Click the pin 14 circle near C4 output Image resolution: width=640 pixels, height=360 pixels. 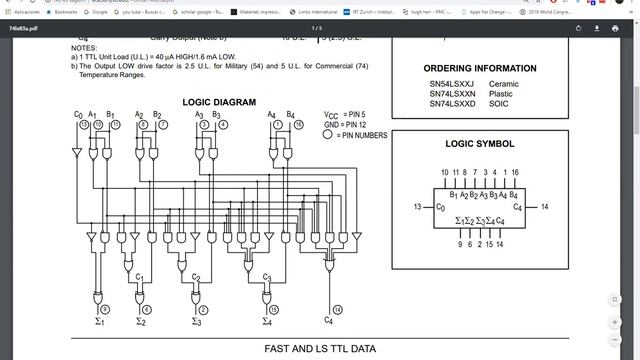coord(338,310)
